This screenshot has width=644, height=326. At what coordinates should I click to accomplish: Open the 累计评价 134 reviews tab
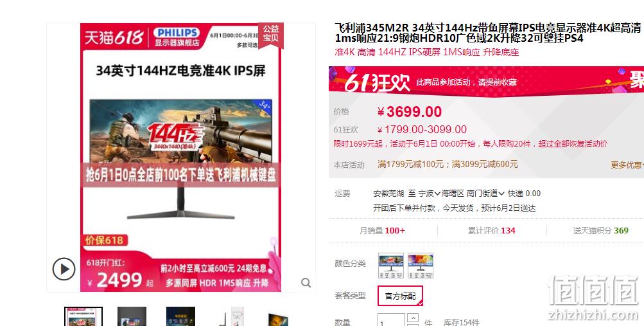coord(491,231)
